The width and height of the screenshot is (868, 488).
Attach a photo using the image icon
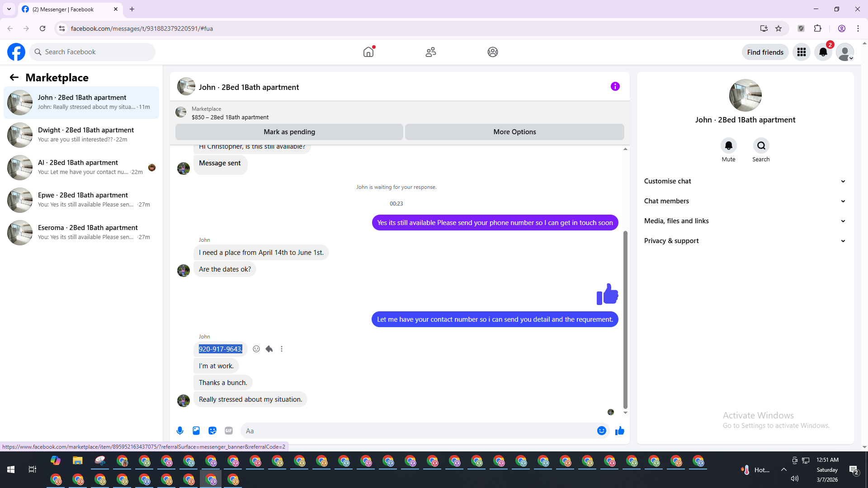pyautogui.click(x=196, y=431)
